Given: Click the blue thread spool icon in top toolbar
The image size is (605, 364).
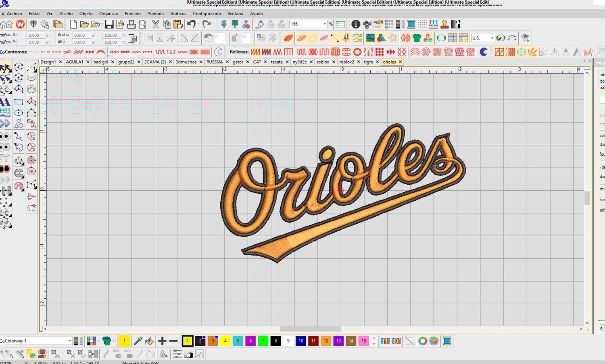Looking at the screenshot, I should tap(411, 24).
